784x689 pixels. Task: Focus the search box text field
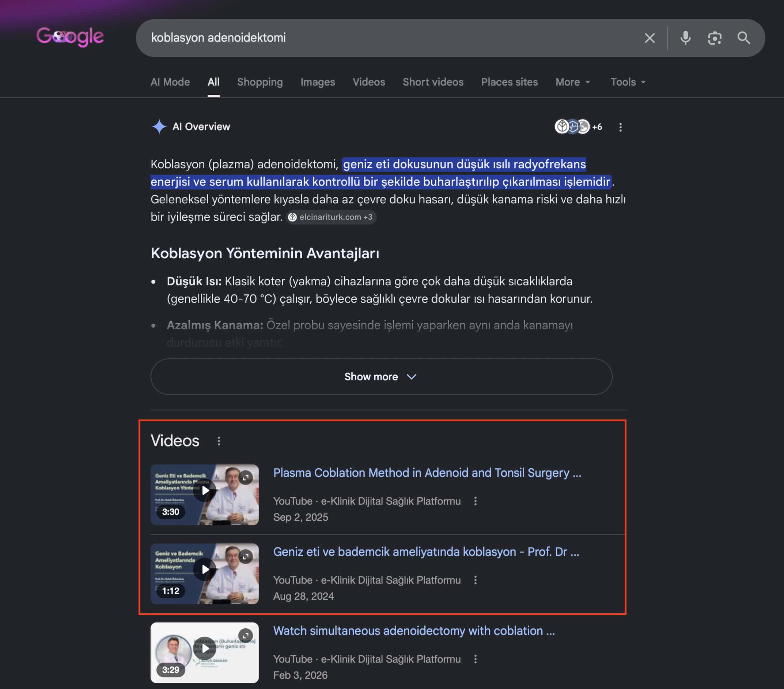coord(391,38)
